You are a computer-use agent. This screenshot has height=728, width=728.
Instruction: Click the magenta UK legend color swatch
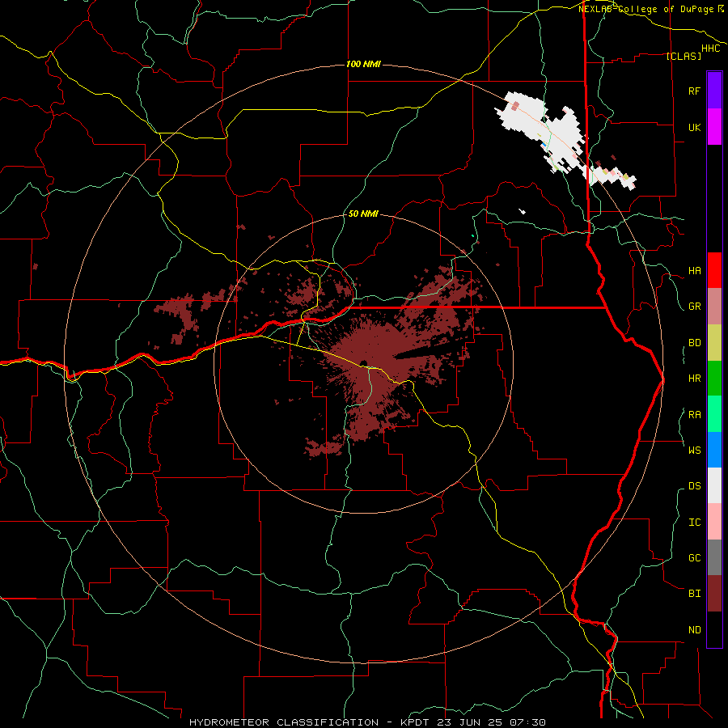pos(714,127)
